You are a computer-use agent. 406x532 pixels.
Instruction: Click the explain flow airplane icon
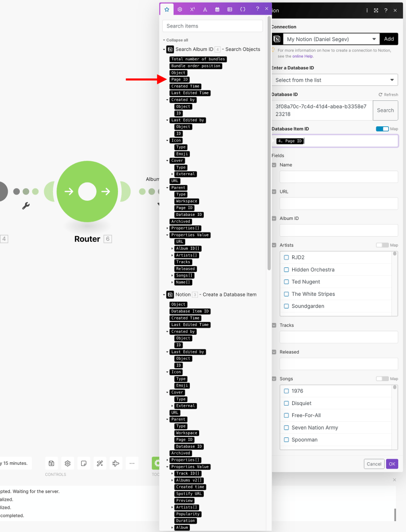pyautogui.click(x=115, y=463)
